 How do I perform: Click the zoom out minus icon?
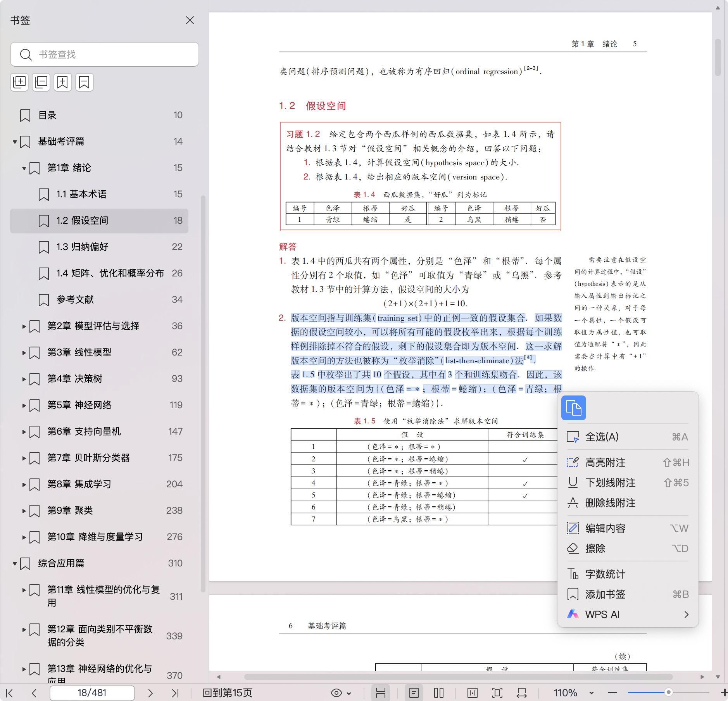612,692
